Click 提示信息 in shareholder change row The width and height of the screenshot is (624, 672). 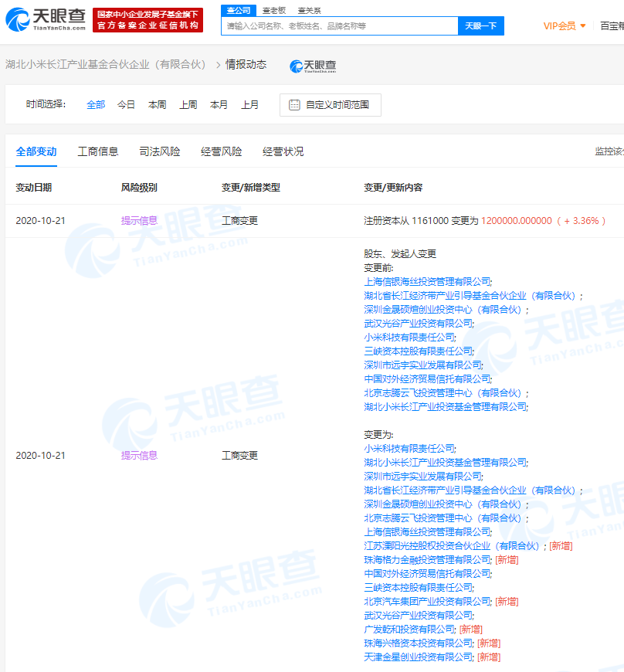pyautogui.click(x=139, y=456)
